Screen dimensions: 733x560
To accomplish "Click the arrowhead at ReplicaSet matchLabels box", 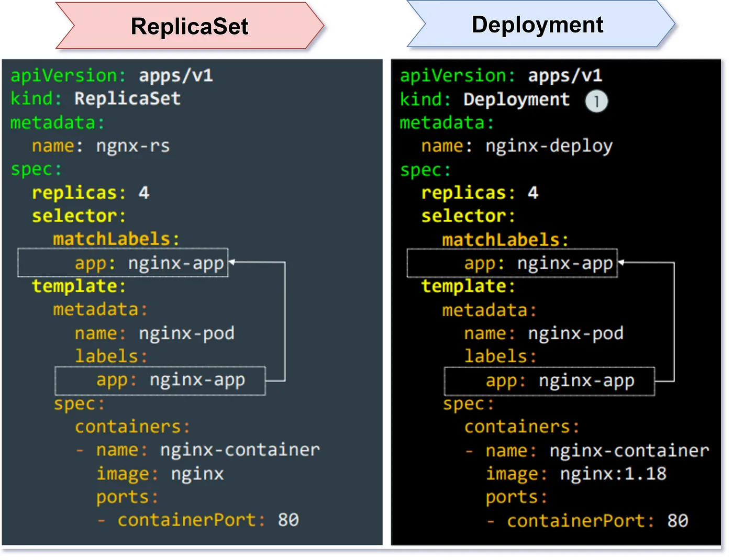I will click(232, 262).
